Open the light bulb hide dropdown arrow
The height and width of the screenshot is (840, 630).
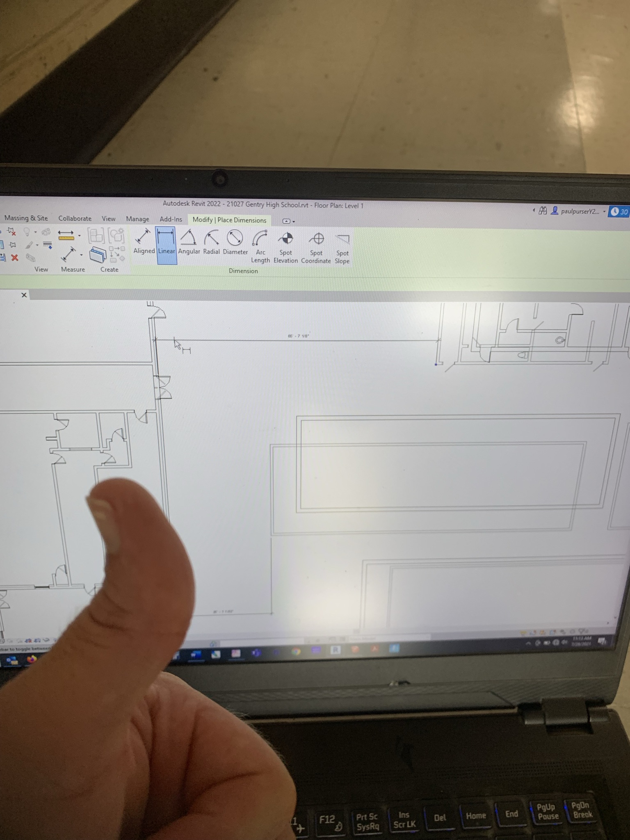[x=35, y=233]
